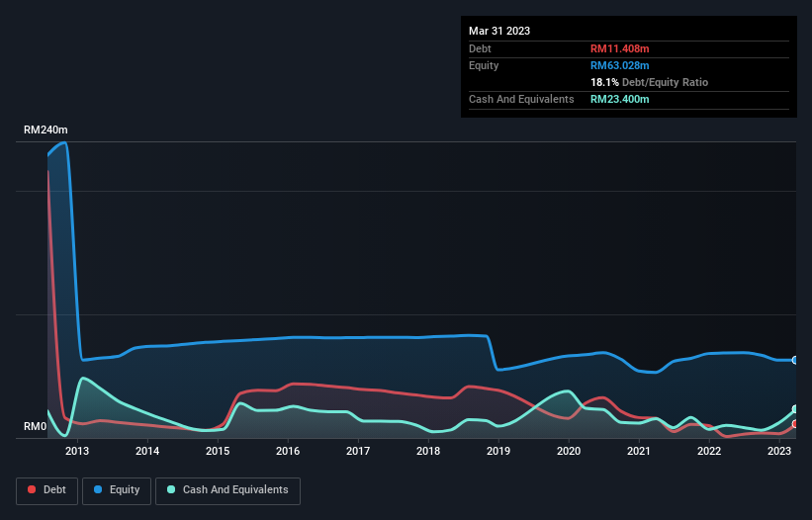The image size is (812, 520).
Task: Click the 2018 x-axis label
Action: 428,451
